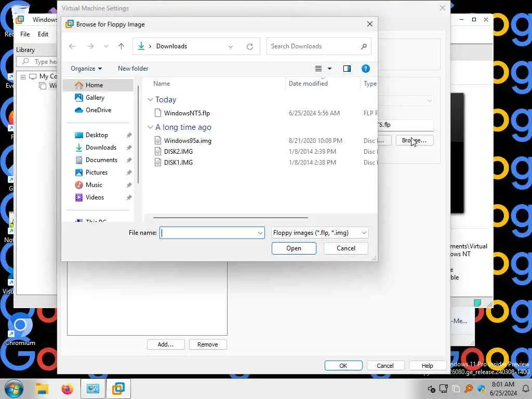Click Add... in Virtual Machine Settings
Viewport: 532px width, 399px height.
pyautogui.click(x=166, y=344)
